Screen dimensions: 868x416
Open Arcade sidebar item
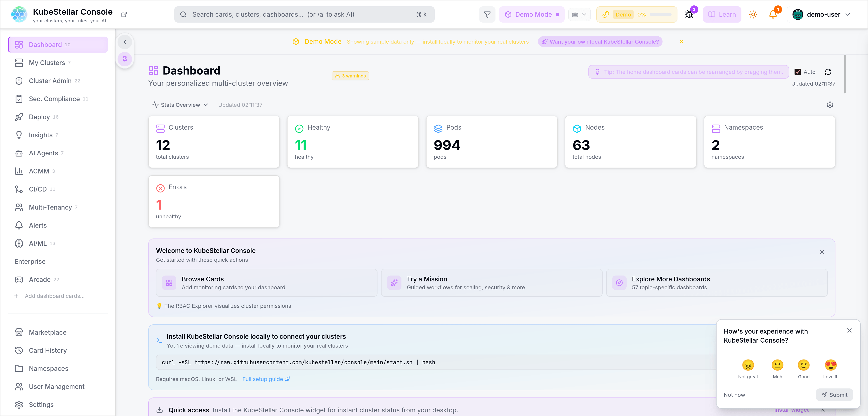click(58, 279)
